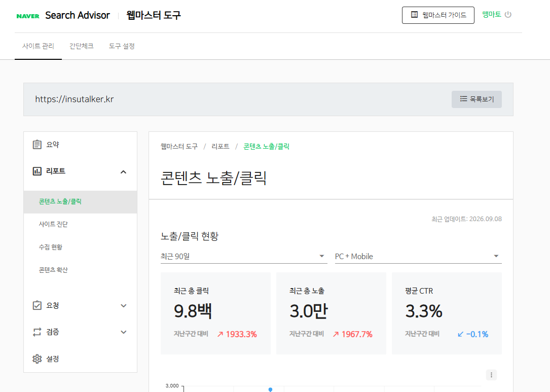This screenshot has height=392, width=550.
Task: Expand the 요청 section chevron
Action: pyautogui.click(x=124, y=306)
